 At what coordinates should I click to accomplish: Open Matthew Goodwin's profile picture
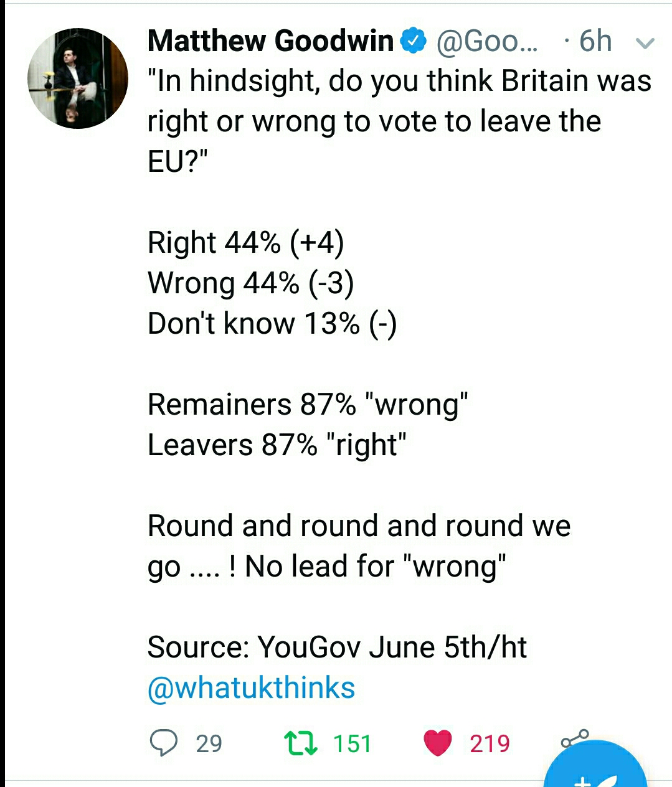78,78
